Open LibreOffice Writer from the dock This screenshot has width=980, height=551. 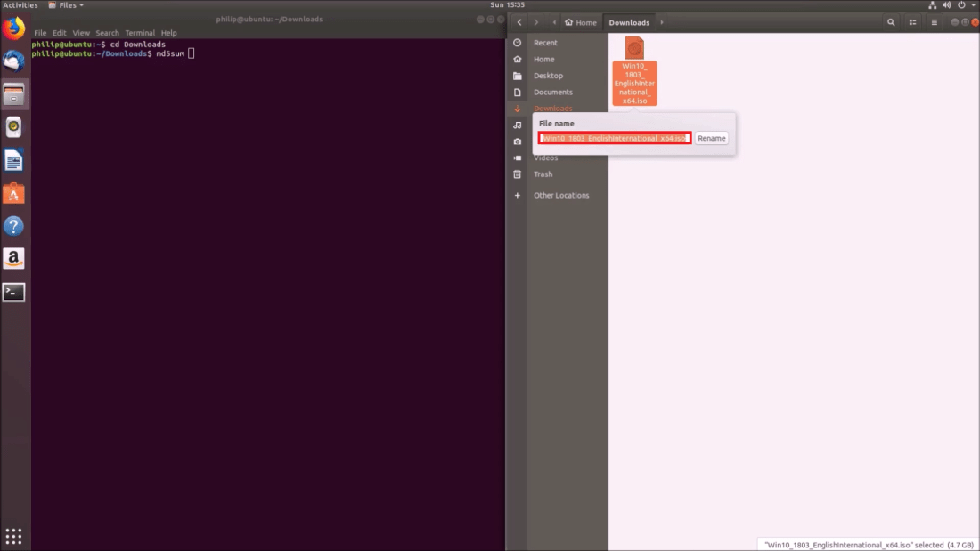pos(13,160)
